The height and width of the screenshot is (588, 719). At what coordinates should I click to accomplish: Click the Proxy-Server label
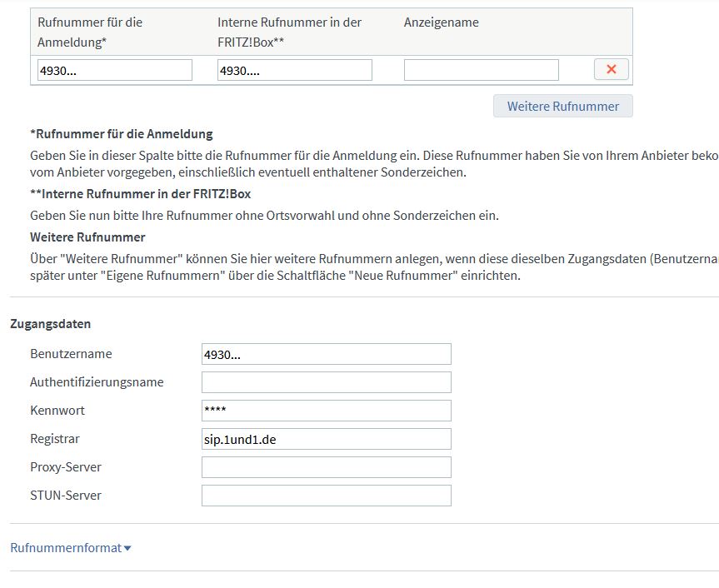[66, 467]
